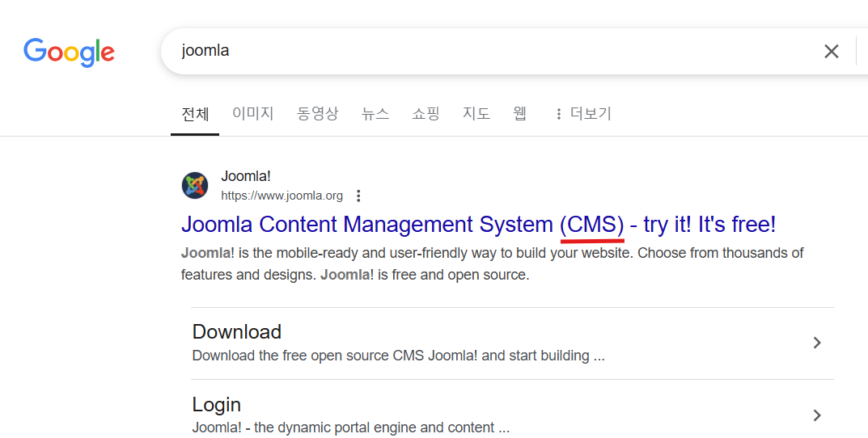Screen dimensions: 868x438
Task: Click the Joomla! site name above the URL
Action: (246, 176)
